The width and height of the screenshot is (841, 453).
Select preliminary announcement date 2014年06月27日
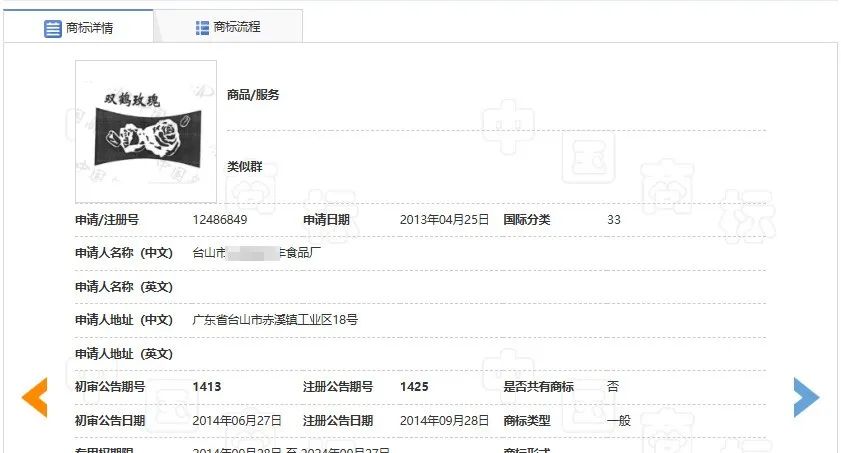[x=237, y=421]
